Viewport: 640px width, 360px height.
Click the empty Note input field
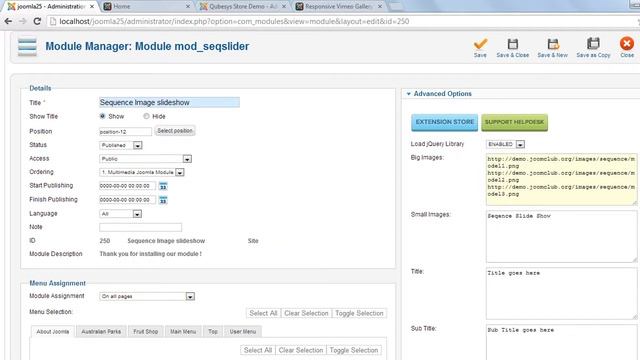coord(140,227)
